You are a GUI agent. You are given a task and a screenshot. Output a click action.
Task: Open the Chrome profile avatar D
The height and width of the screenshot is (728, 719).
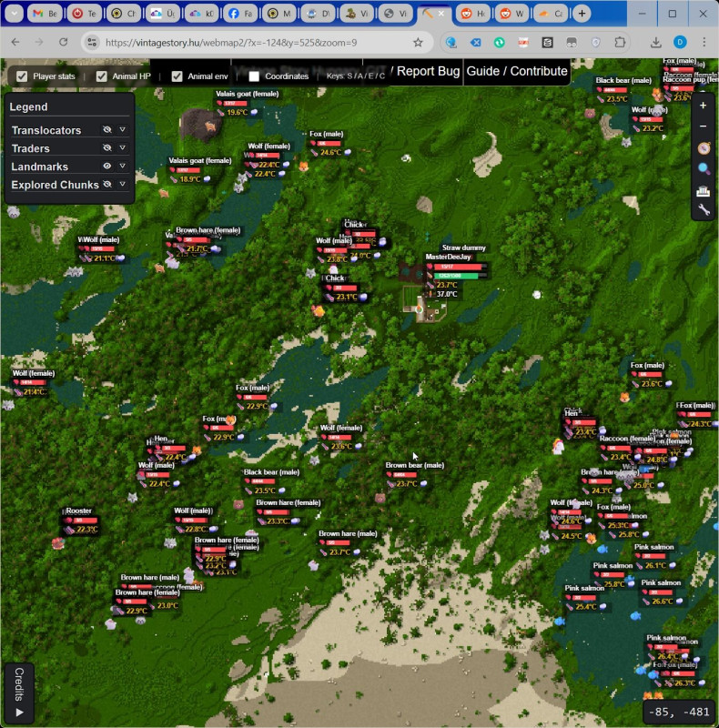tap(680, 43)
